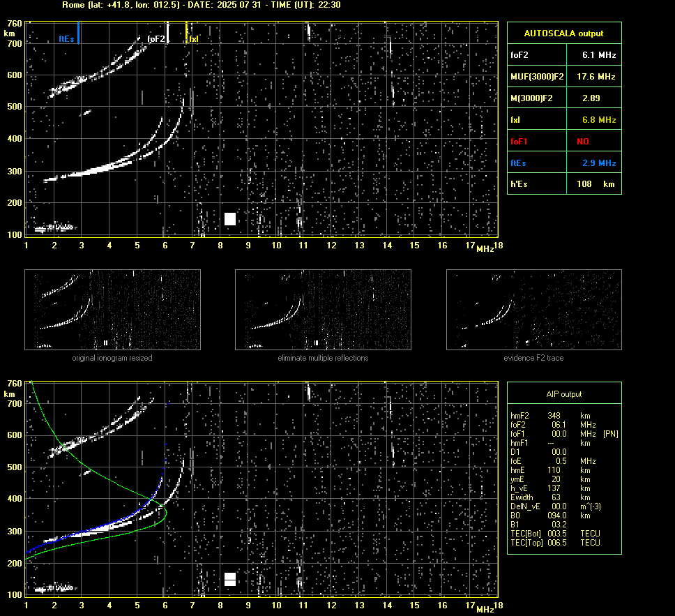Click the 'eliminate multiple reflections' caption
Screen dimensions: 675x616
click(323, 358)
